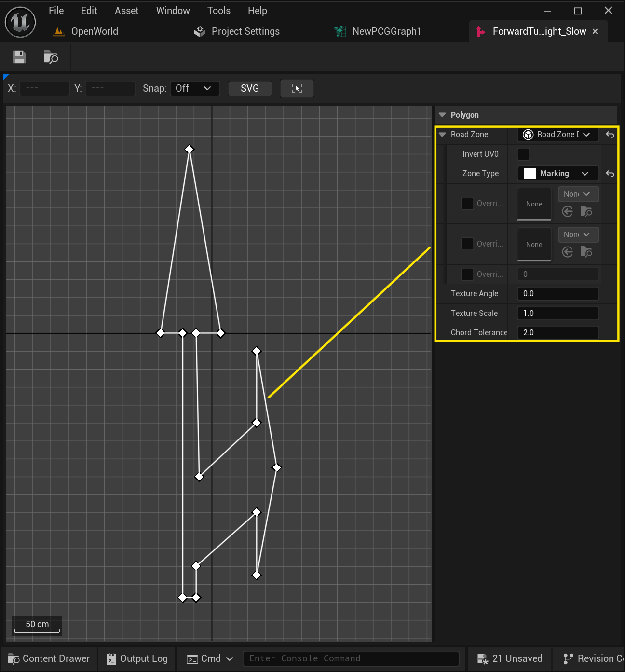Click the zoom-to-fit viewport button
This screenshot has width=625, height=672.
pos(297,88)
